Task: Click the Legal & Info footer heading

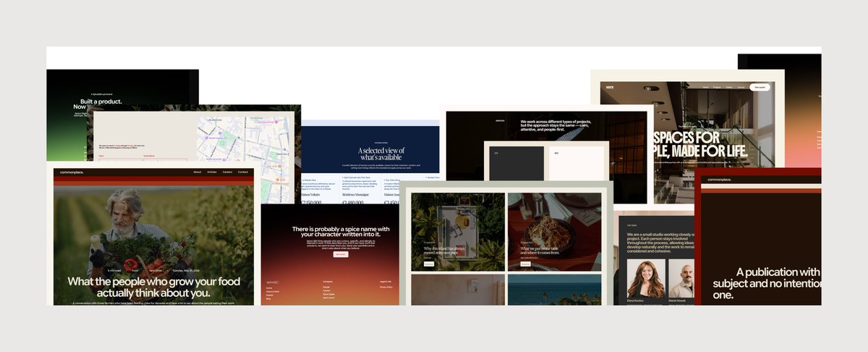Action: [386, 281]
